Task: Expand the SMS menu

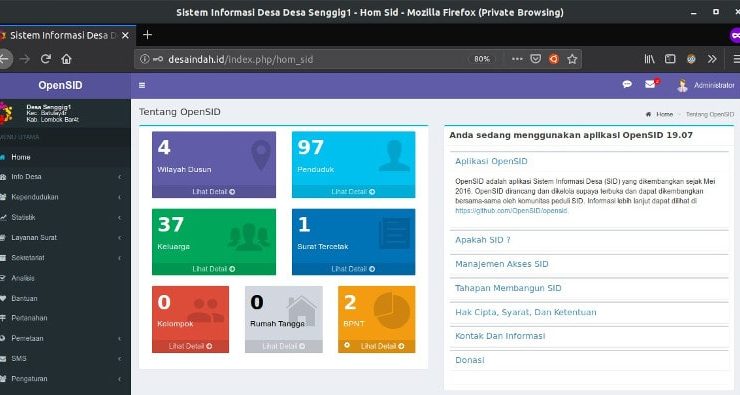Action: pos(65,359)
